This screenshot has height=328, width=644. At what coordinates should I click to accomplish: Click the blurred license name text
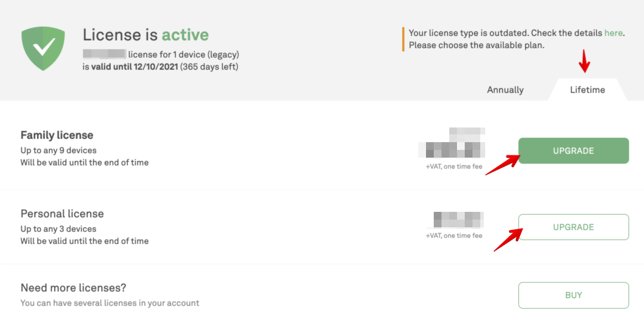click(x=104, y=54)
